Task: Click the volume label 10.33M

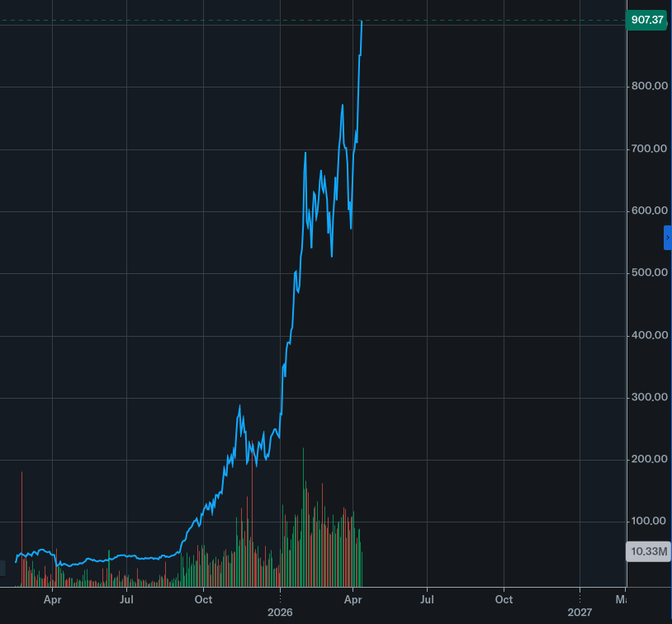Action: [x=649, y=551]
